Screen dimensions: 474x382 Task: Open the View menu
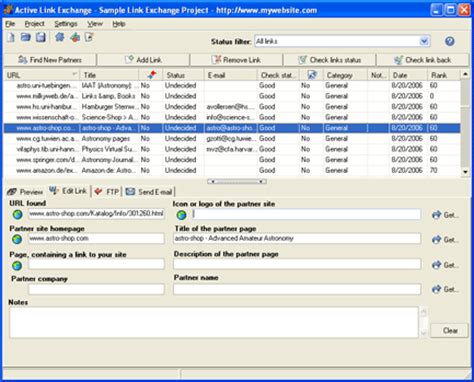pos(95,24)
